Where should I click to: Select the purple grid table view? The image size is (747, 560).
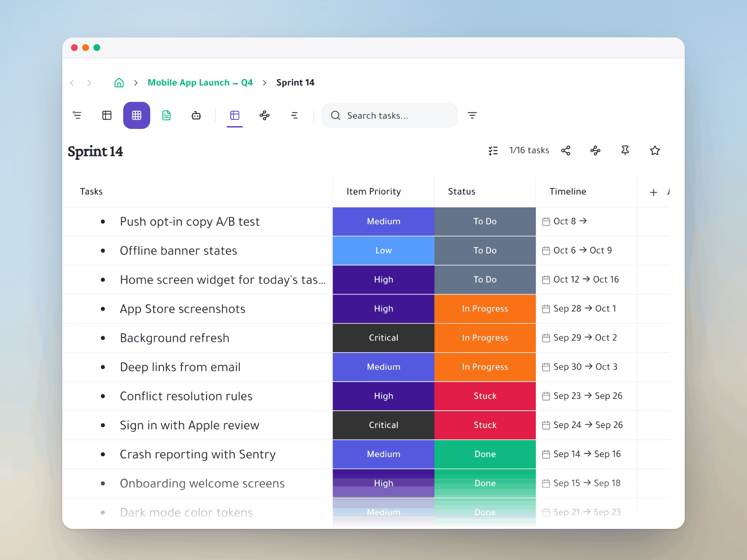coord(137,115)
